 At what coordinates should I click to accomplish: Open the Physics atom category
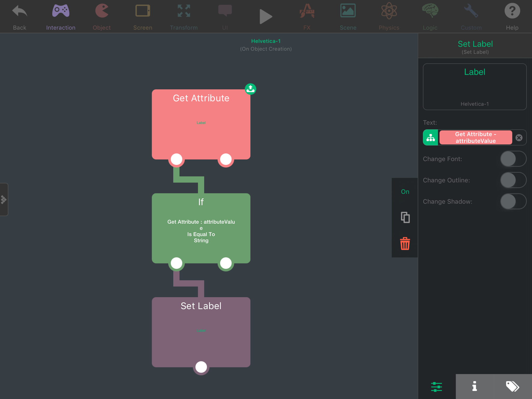(x=389, y=12)
